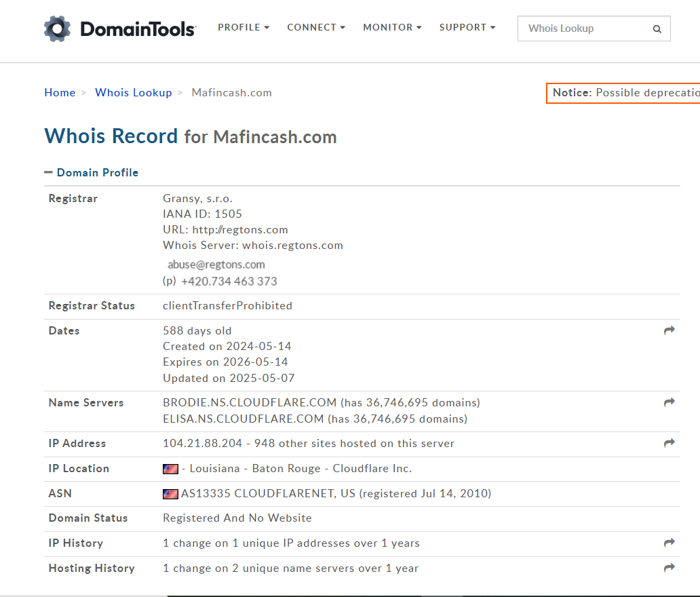Click the Created on 2024-05-14 text
The width and height of the screenshot is (700, 597).
227,346
